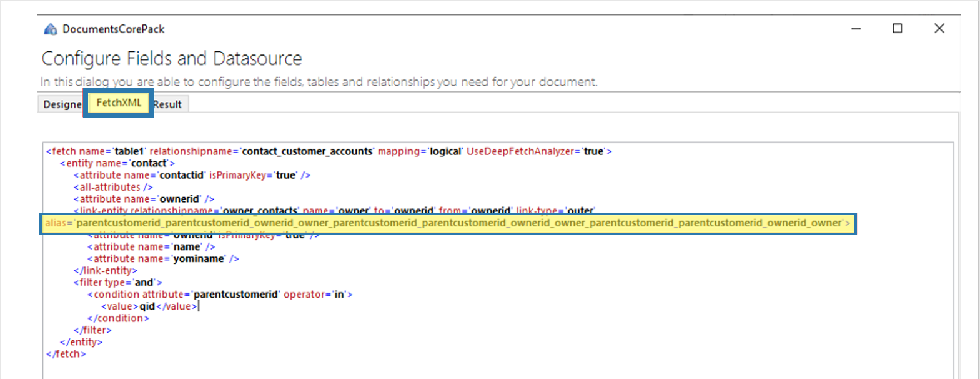
Task: Minimize the DocumentsCorePack window
Action: (856, 29)
